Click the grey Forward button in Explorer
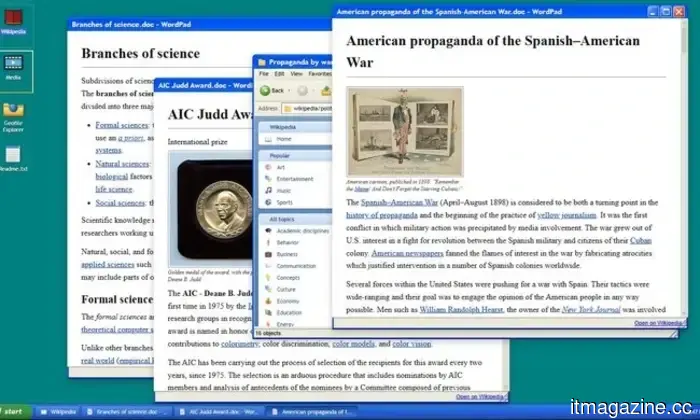This screenshot has width=700, height=420. 303,91
